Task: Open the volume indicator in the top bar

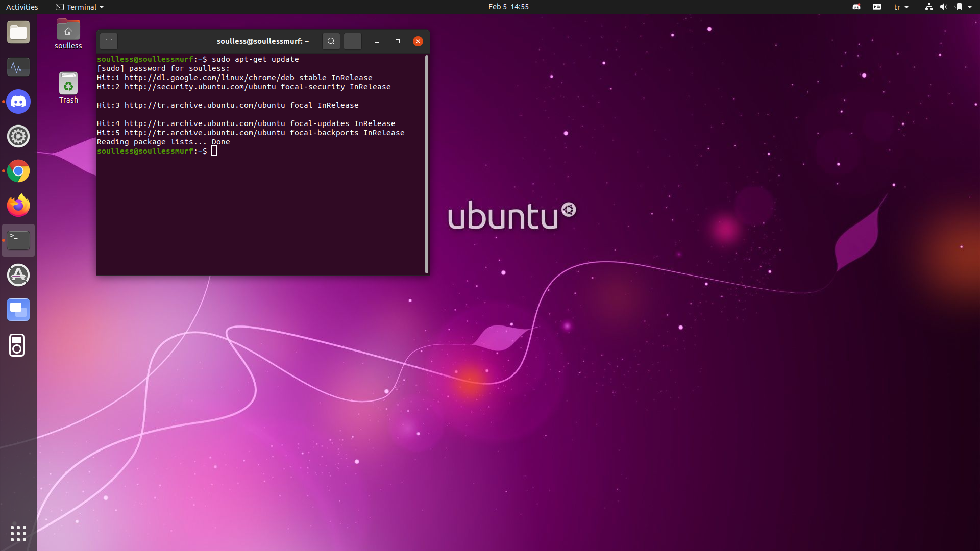Action: [943, 7]
